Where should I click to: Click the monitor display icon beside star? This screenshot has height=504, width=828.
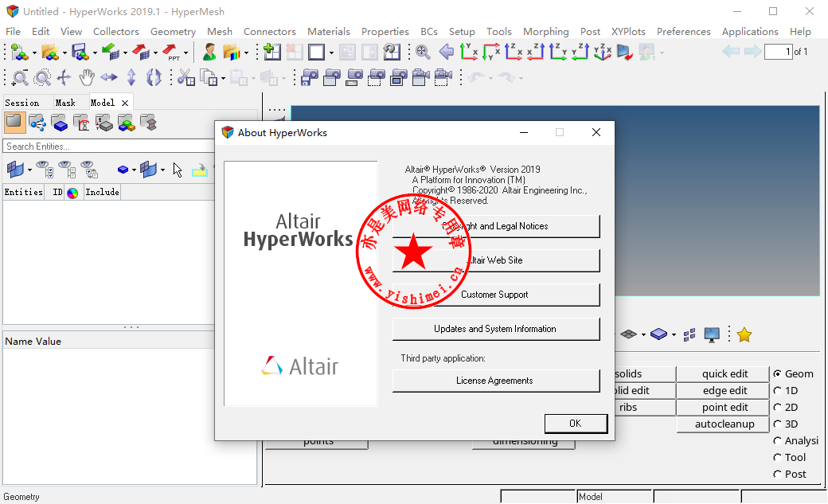point(712,334)
